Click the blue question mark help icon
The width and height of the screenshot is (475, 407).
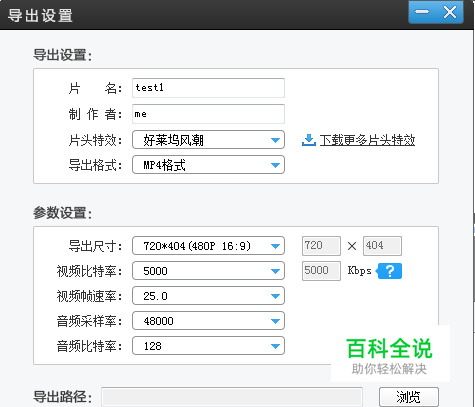click(389, 271)
